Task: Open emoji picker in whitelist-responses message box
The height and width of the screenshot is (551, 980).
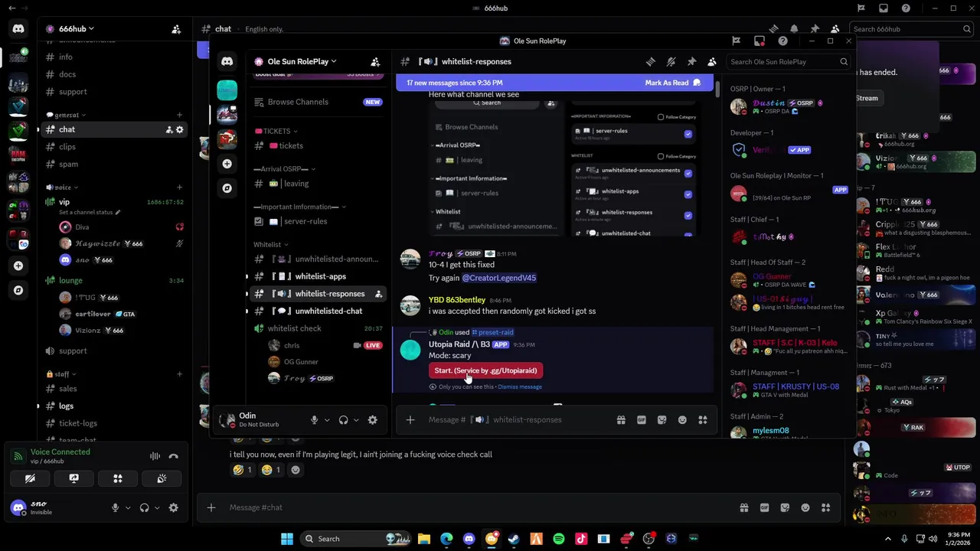Action: click(682, 419)
